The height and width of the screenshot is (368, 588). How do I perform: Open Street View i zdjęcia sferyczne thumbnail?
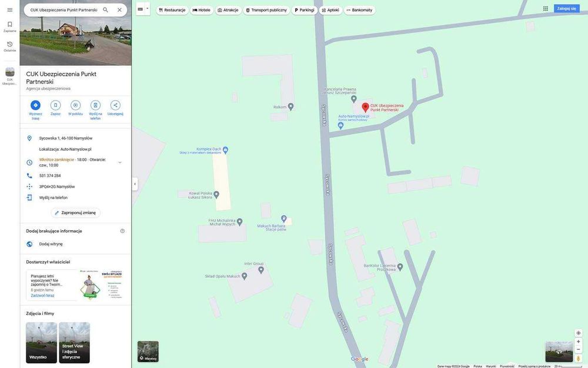74,343
